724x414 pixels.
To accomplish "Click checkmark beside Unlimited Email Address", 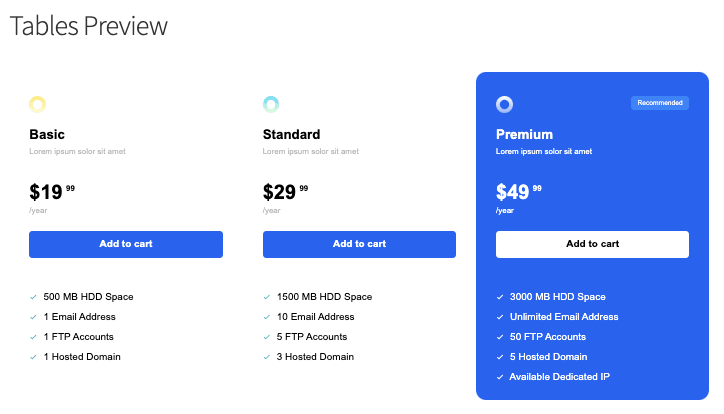I will click(500, 317).
